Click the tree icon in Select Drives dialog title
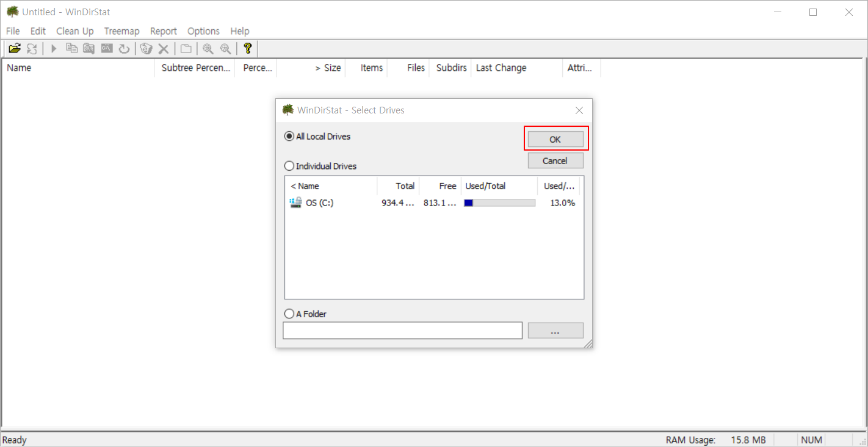The width and height of the screenshot is (868, 447). (288, 110)
